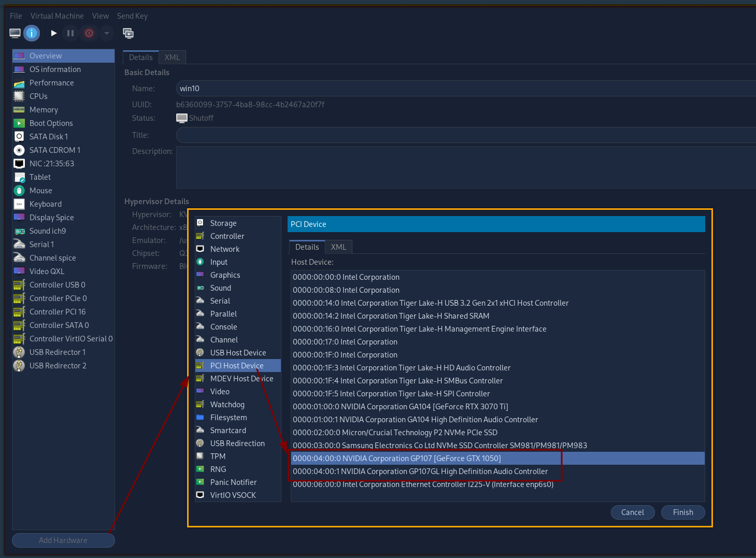Select Channel spice in the hardware list

(x=63, y=258)
